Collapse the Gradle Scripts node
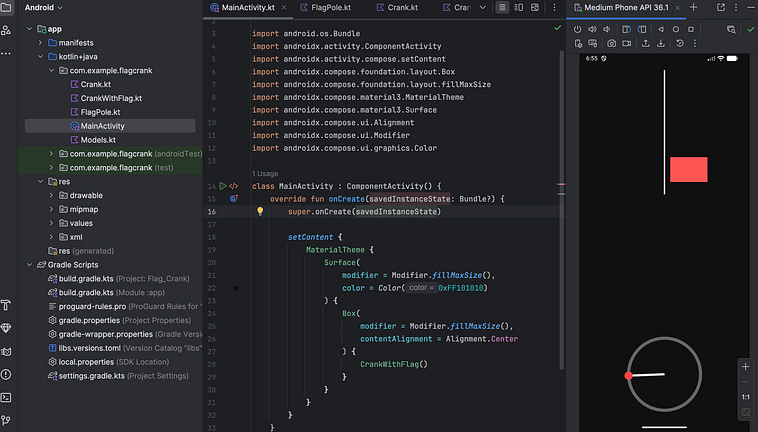This screenshot has height=432, width=758. (x=29, y=265)
